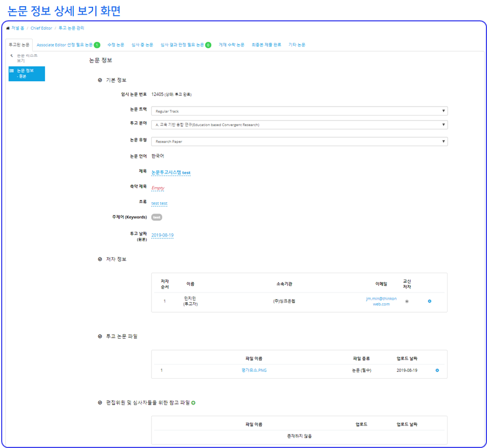Viewport: 487px width, 448px height.
Task: Collapse the 기본 정보 section icon
Action: 100,80
